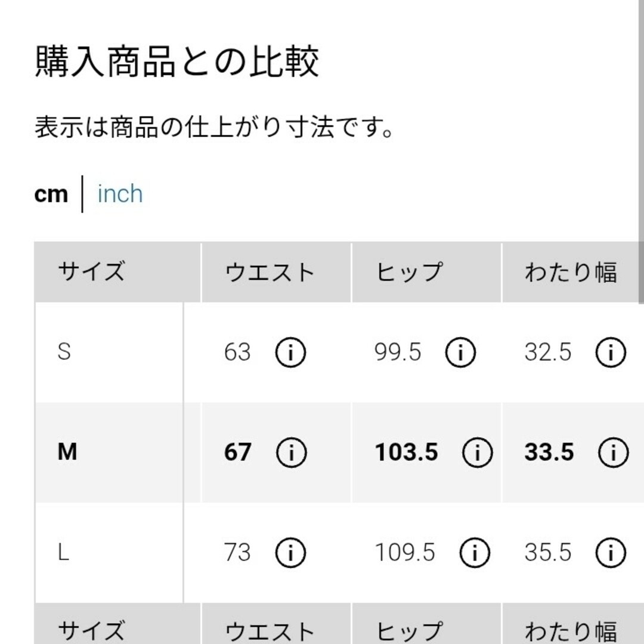Open info icon for L hip 109.5

click(x=475, y=552)
